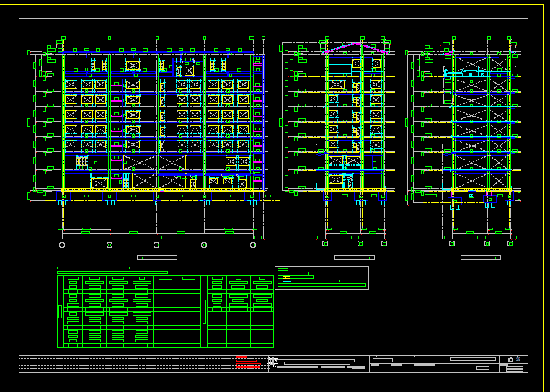Screen dimensions: 550x392
Task: Select the green schedule table below the elevations
Action: tap(165, 312)
